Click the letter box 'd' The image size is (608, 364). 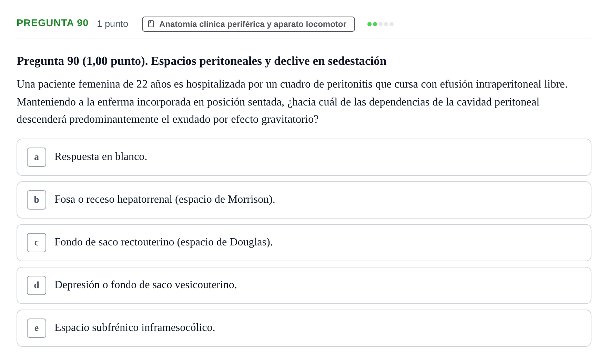(x=37, y=285)
